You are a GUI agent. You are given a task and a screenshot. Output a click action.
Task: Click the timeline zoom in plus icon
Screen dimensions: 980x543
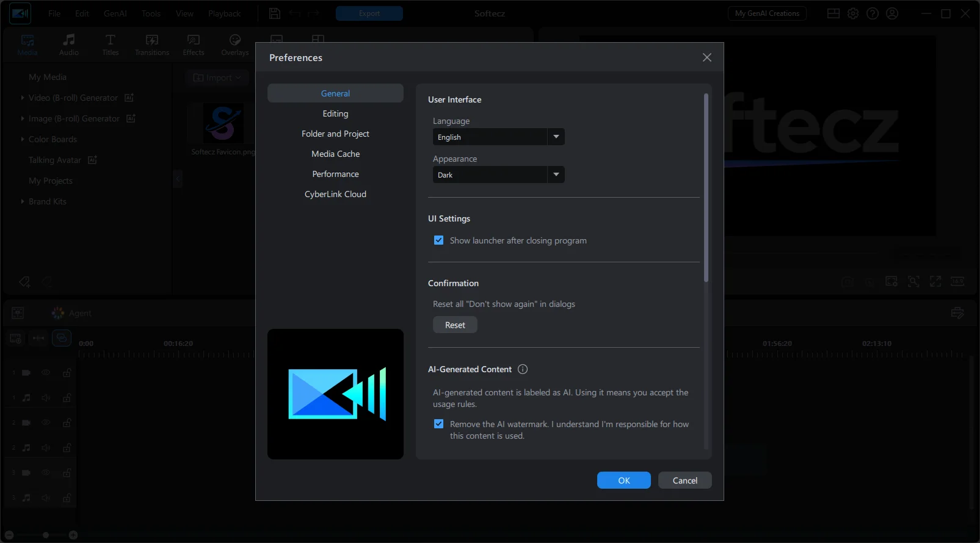click(73, 535)
